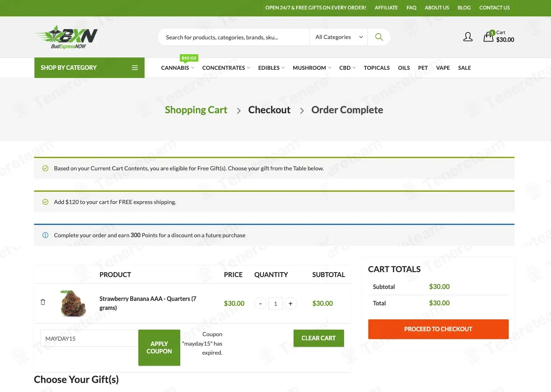Click the coupon code field MAYDAY15
The height and width of the screenshot is (392, 551).
click(89, 339)
